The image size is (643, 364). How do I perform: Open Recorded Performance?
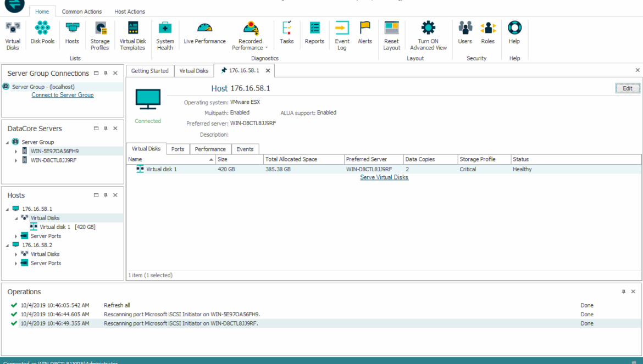coord(250,36)
